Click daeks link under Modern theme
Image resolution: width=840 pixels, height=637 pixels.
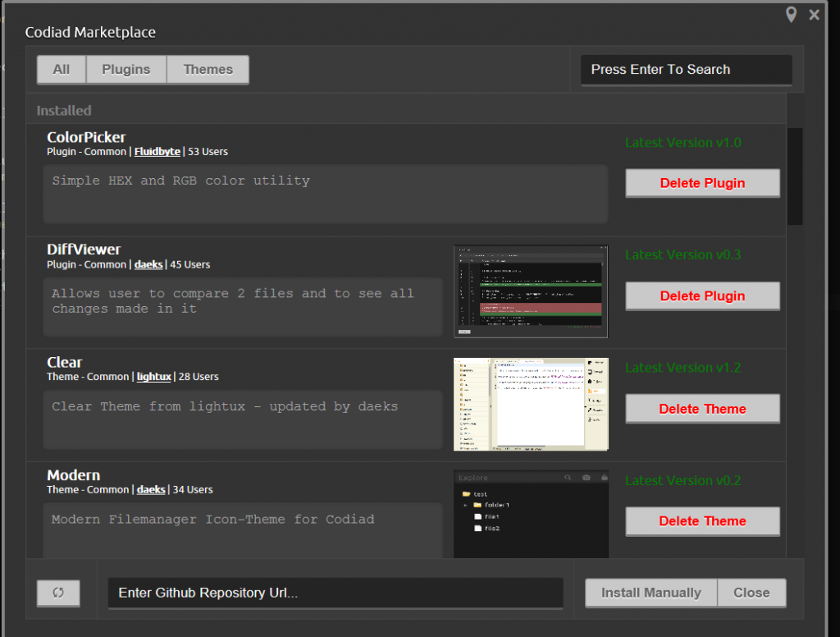tap(151, 489)
